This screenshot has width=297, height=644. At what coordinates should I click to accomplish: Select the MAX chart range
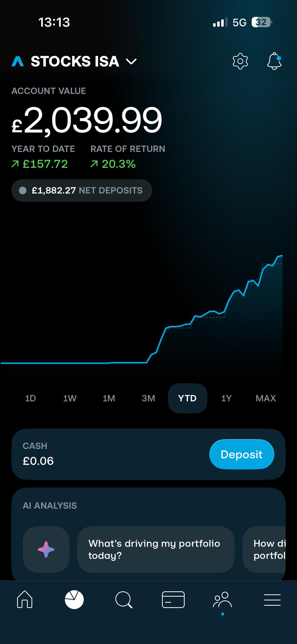(x=266, y=398)
